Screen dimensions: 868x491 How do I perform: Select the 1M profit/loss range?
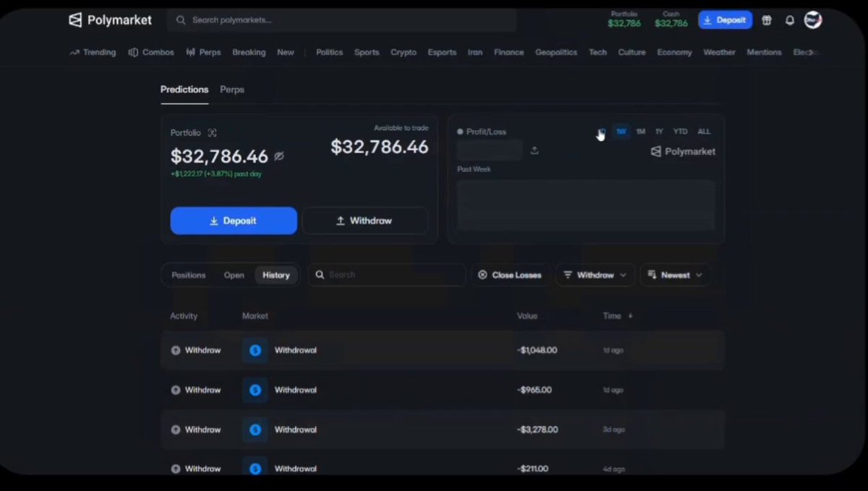click(640, 132)
